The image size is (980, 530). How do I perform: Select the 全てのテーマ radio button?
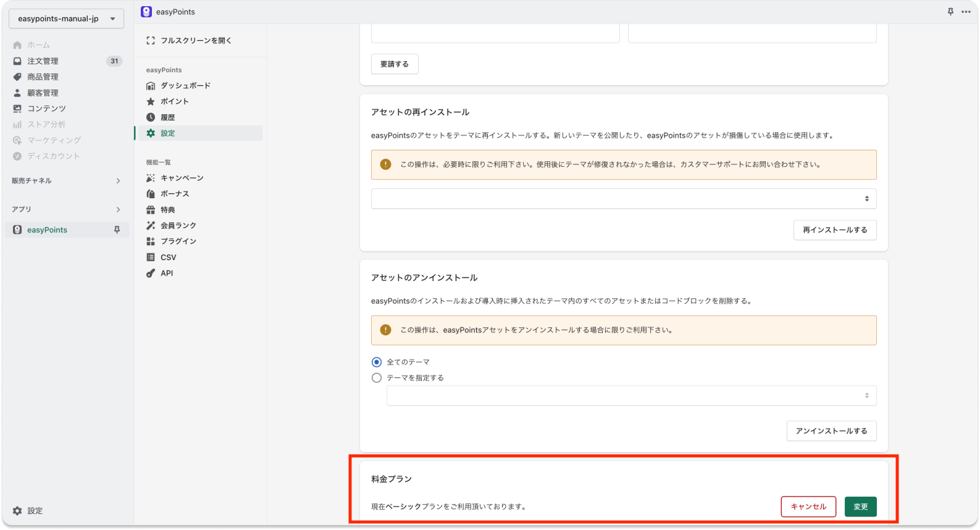[376, 362]
